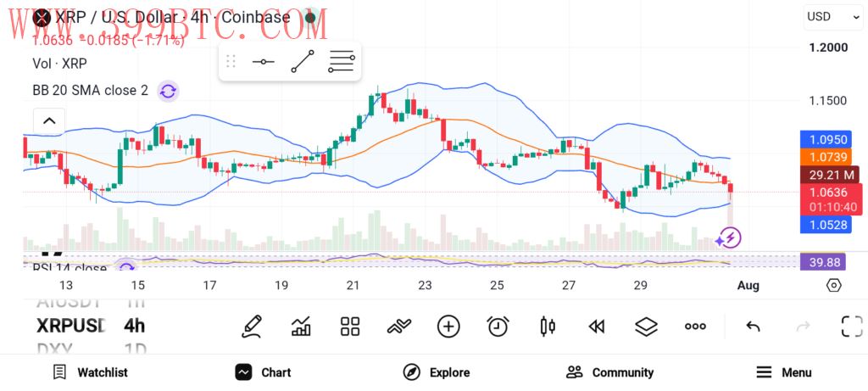Collapse the indicator legend chevron

(49, 120)
